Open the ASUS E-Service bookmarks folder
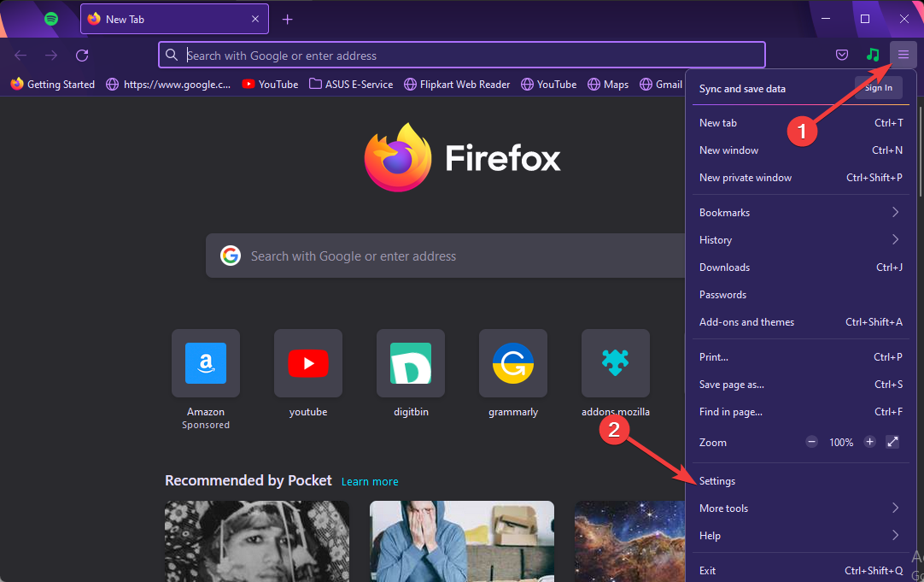This screenshot has width=924, height=582. click(x=351, y=85)
